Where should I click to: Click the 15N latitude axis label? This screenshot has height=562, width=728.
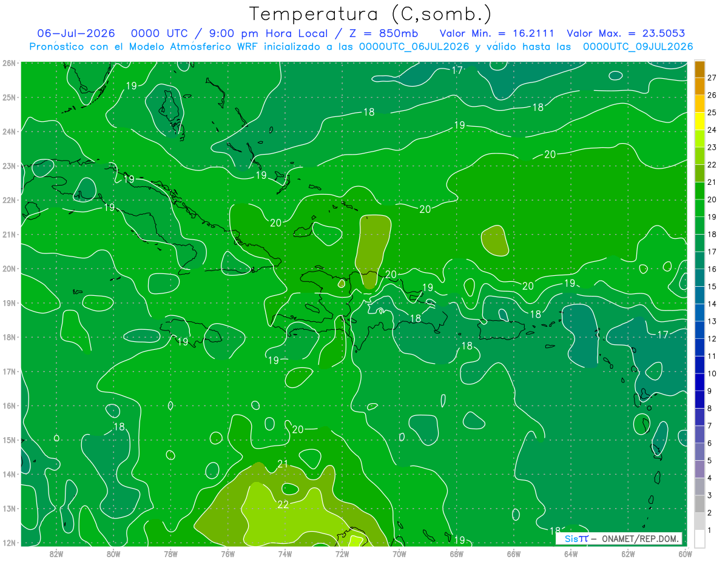9,440
